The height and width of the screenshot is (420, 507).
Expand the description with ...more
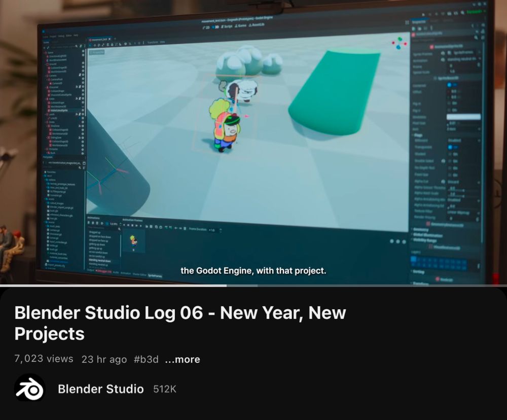183,359
